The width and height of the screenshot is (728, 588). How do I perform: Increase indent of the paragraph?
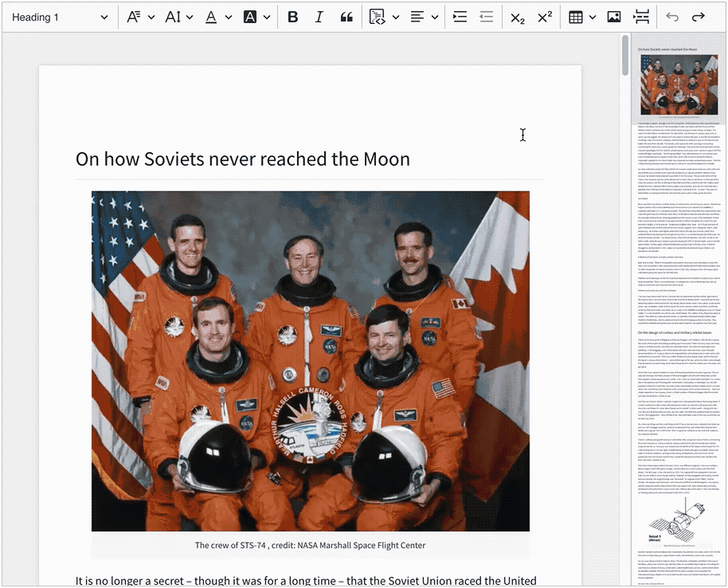(x=460, y=18)
